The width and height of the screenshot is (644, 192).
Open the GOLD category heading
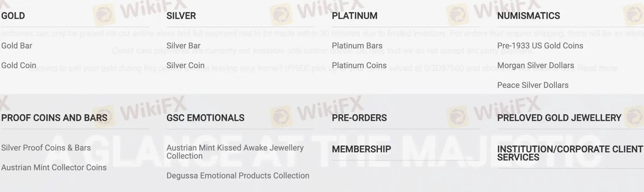pyautogui.click(x=13, y=16)
